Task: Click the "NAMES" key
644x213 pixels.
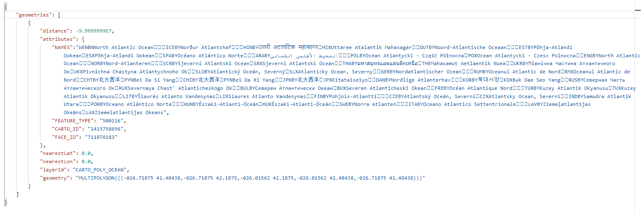Action: tap(62, 47)
